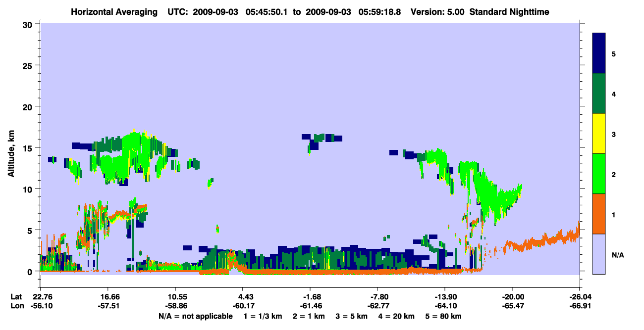Click longitude value -65.47
Image resolution: width=644 pixels, height=330 pixels.
[512, 306]
